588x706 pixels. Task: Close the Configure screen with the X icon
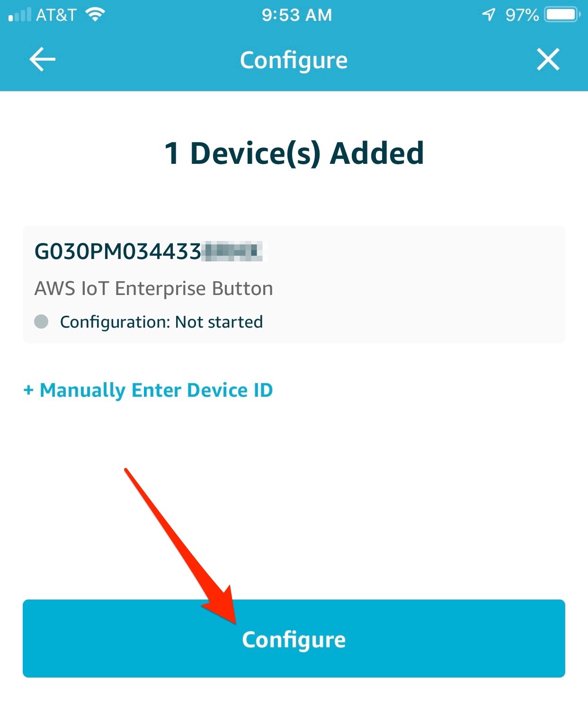(x=548, y=60)
